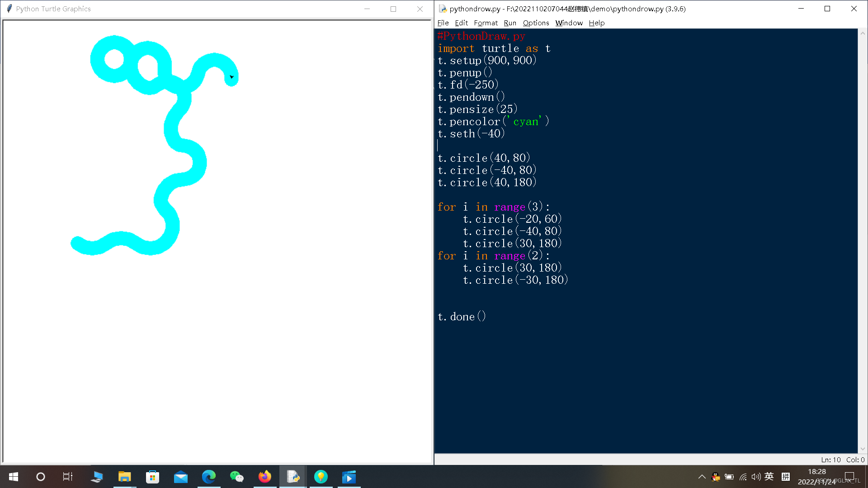
Task: Toggle the 拼 pinyin IME mode
Action: (786, 477)
